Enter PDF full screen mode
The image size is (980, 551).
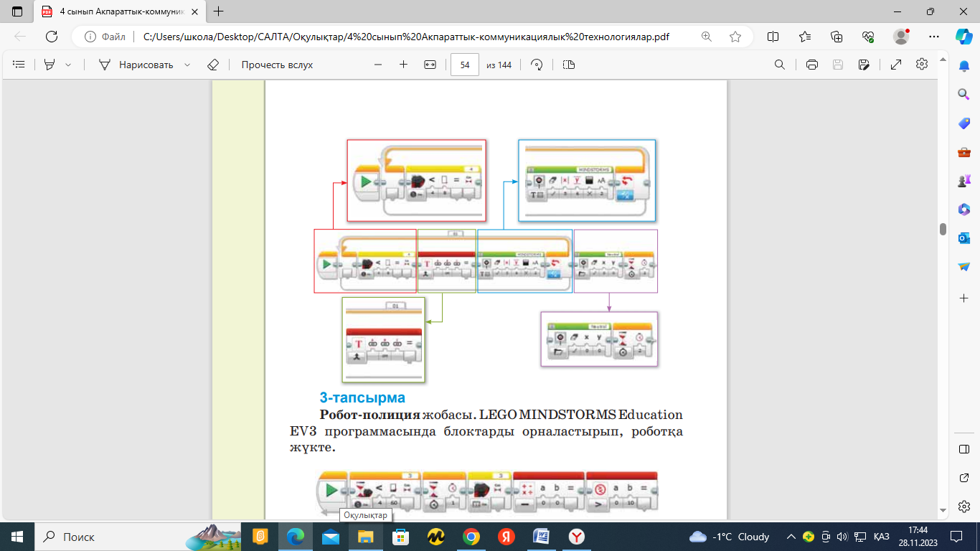pos(896,65)
